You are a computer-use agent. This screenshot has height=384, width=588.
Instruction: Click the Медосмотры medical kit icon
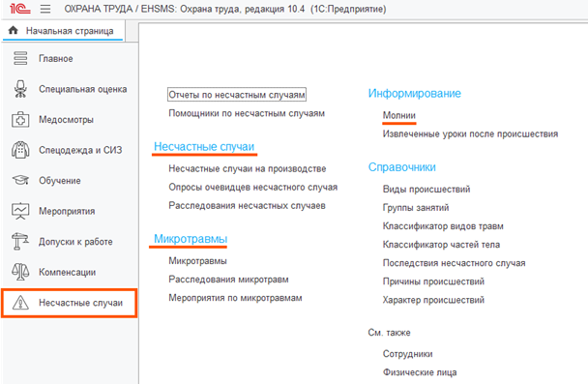click(20, 120)
